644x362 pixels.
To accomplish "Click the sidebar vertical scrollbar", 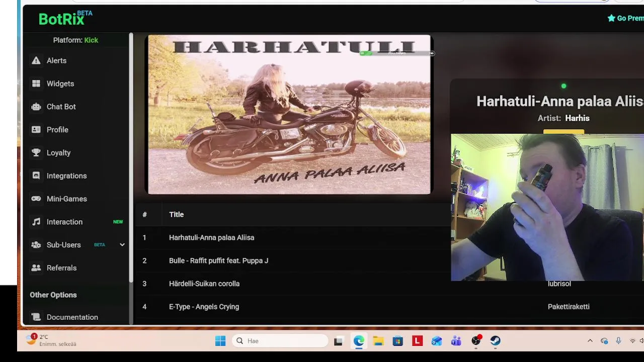I will coord(131,157).
